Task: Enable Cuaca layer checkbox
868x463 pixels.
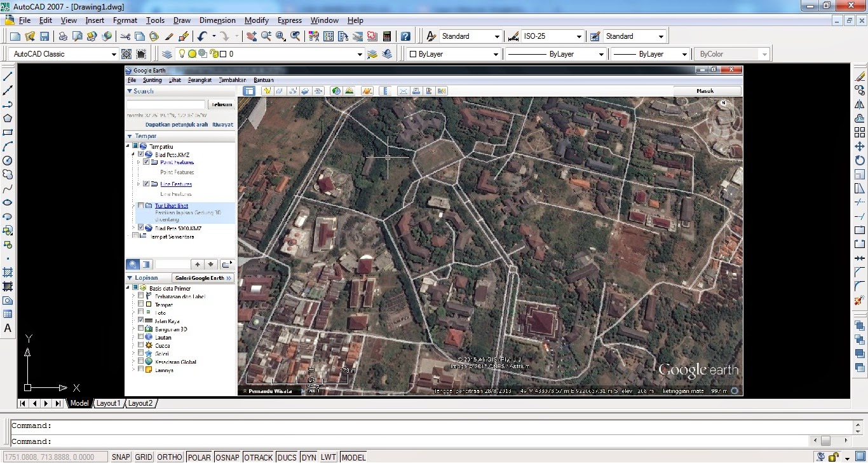Action: point(140,345)
